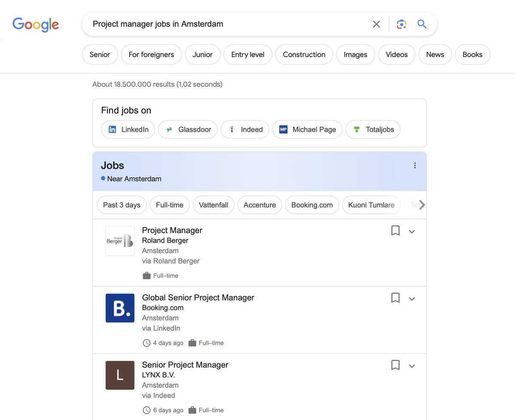Viewport: 515px width, 420px height.
Task: Submit search with the magnifying glass icon
Action: (422, 24)
